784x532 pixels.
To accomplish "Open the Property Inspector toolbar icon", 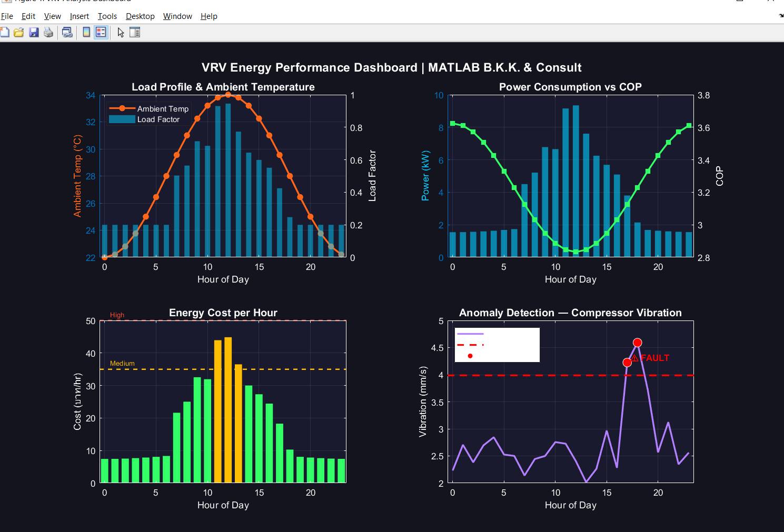I will [135, 33].
